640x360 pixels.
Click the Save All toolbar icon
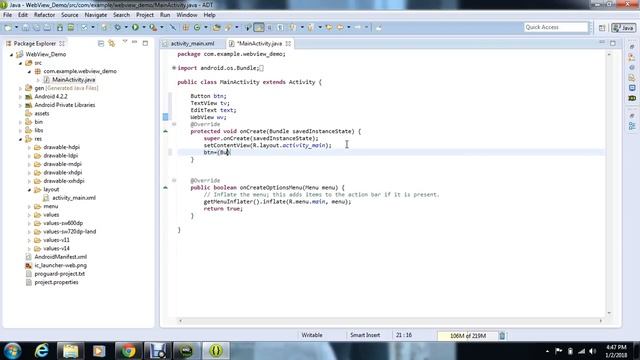36,27
